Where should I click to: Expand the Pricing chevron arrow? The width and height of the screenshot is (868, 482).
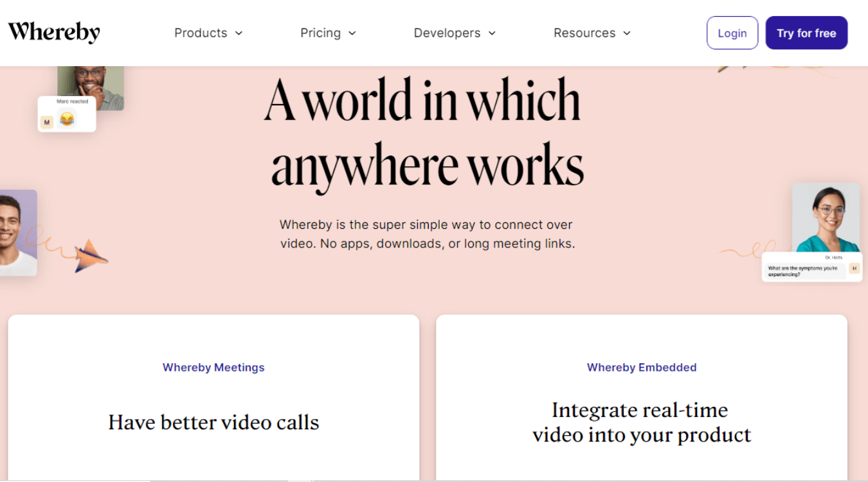click(x=352, y=33)
